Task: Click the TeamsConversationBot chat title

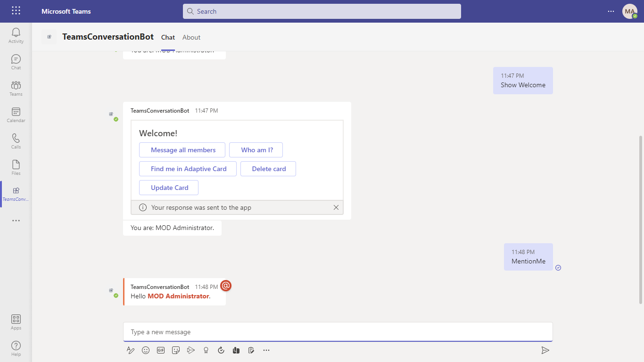Action: [x=108, y=37]
